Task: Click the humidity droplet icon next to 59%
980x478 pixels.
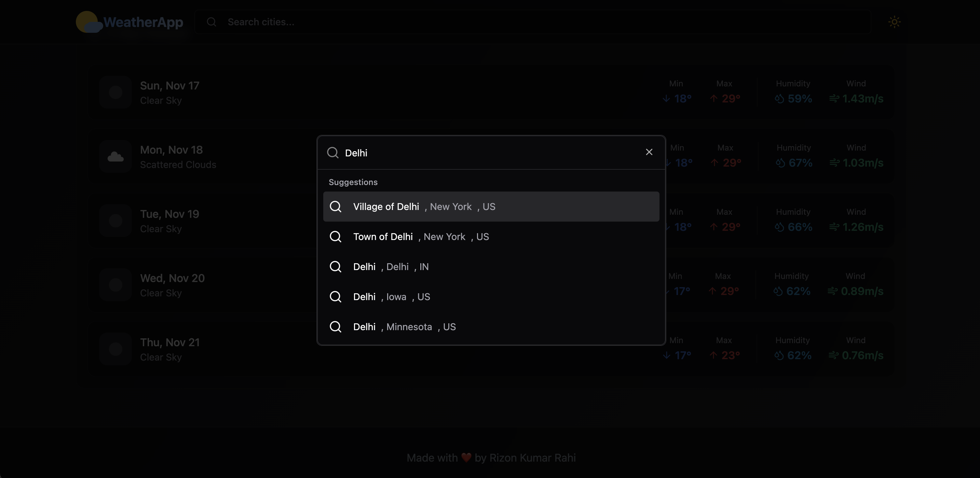Action: tap(779, 99)
